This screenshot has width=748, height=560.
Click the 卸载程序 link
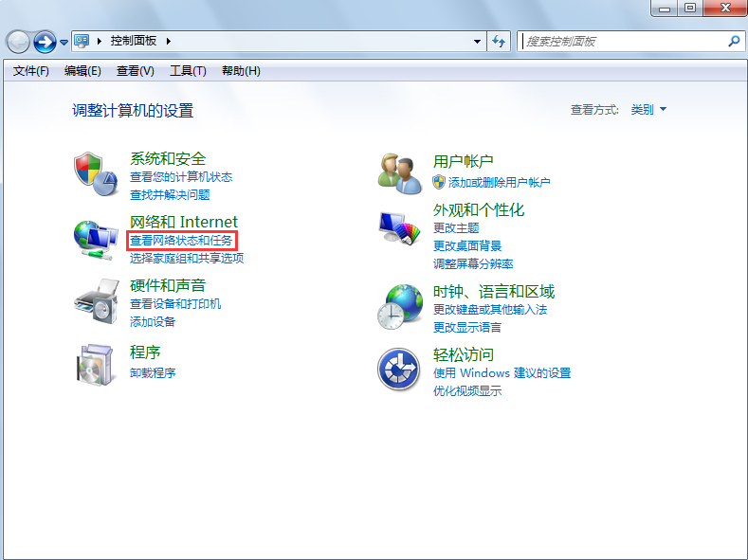pos(153,372)
